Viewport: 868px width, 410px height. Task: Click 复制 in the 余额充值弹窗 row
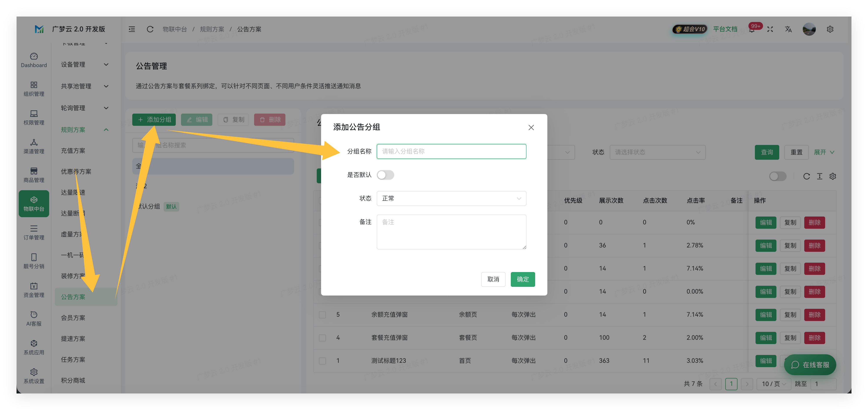[790, 315]
